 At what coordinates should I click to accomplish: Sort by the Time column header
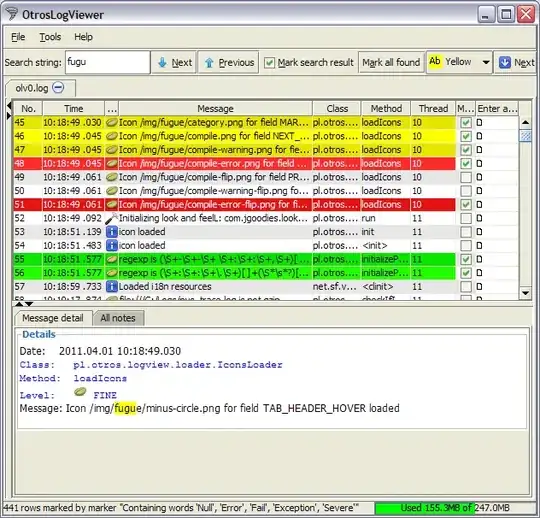pos(73,108)
